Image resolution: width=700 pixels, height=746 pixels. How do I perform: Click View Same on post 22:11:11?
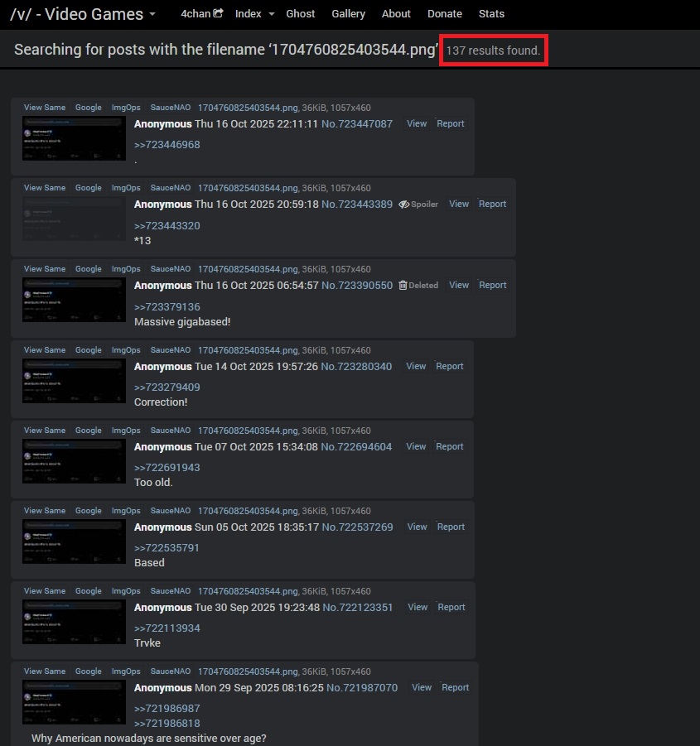click(45, 108)
